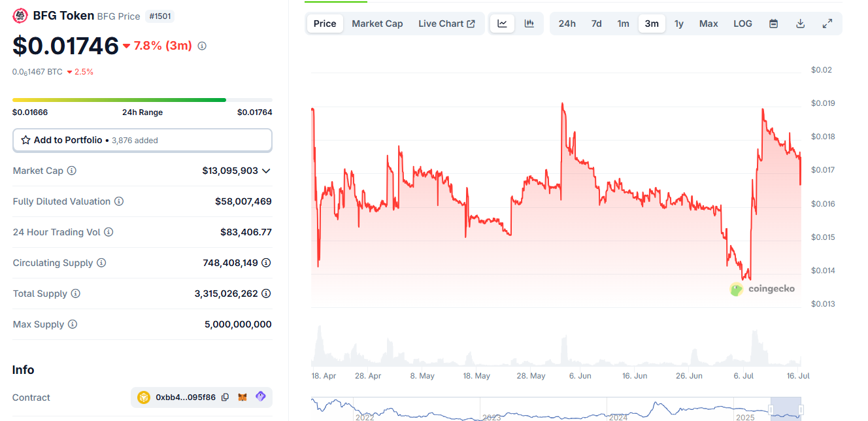Download chart data icon

point(800,24)
